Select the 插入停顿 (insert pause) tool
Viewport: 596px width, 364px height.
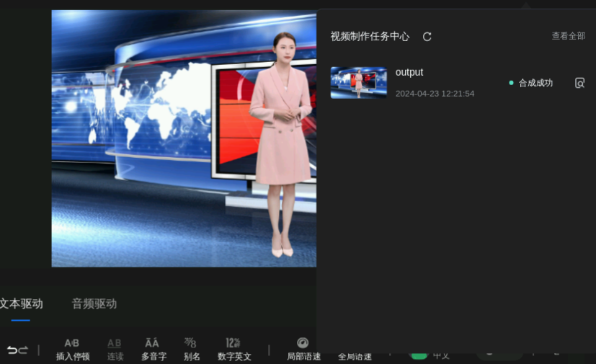[73, 350]
